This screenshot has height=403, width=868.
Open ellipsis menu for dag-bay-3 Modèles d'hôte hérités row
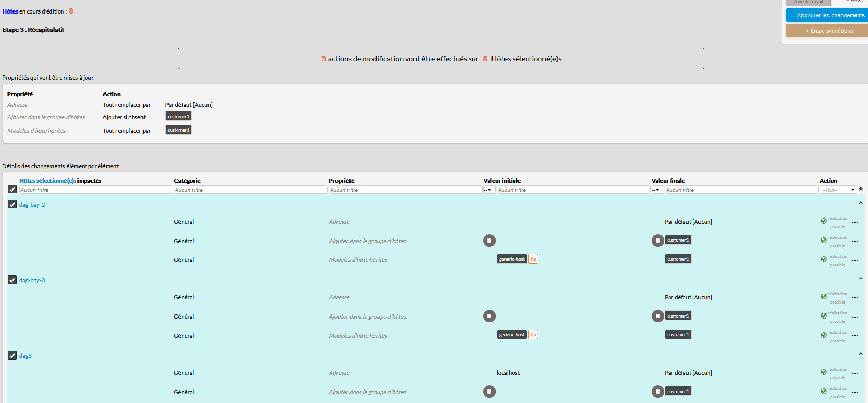point(855,336)
